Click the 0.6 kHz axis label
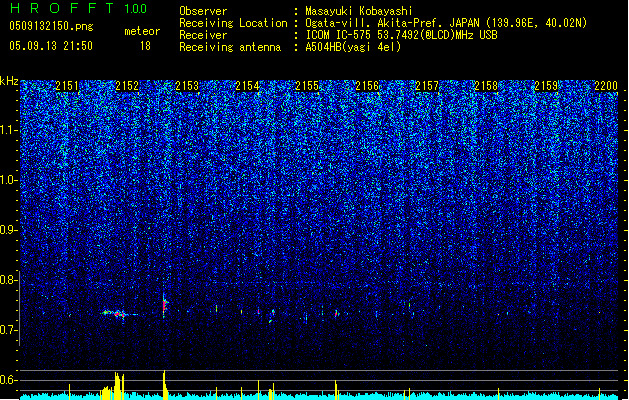629x400 pixels. pos(9,380)
